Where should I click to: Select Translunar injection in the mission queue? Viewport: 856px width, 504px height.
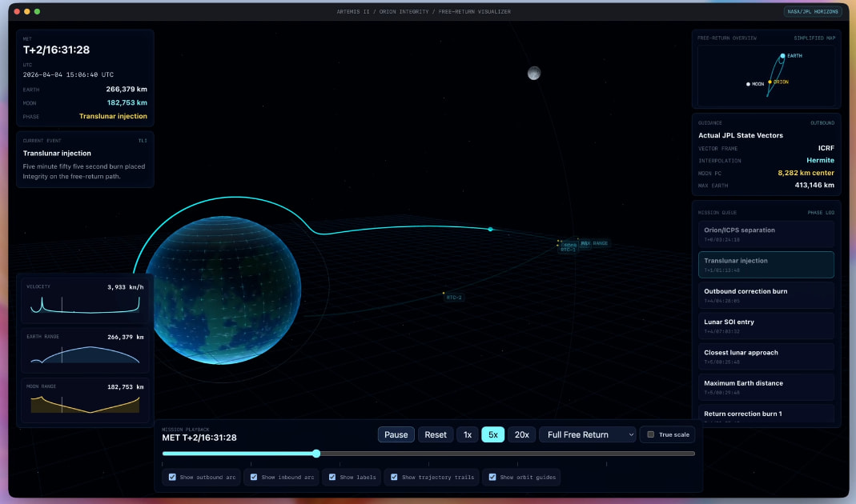point(766,265)
